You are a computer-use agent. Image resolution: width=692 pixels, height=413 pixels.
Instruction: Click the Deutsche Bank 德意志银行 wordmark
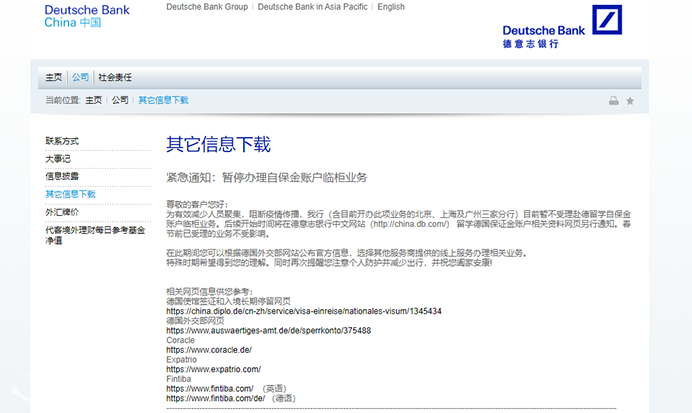544,37
